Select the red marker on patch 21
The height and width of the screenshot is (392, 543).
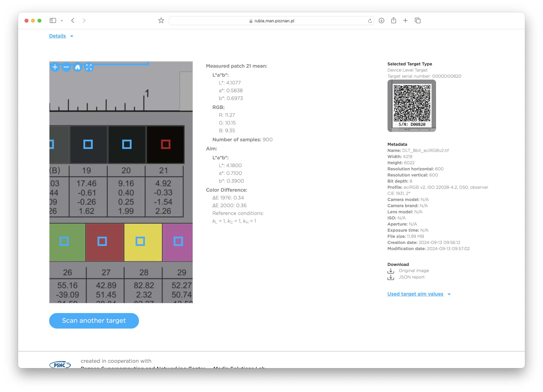click(166, 144)
